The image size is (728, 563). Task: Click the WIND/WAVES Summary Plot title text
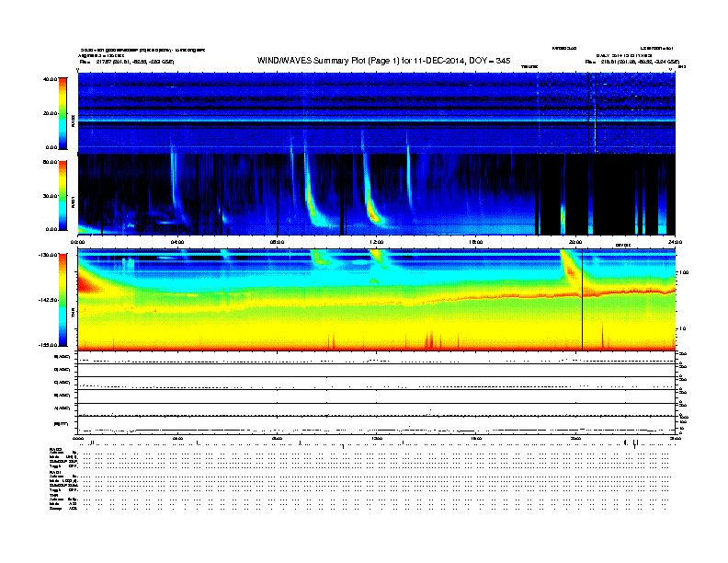383,61
